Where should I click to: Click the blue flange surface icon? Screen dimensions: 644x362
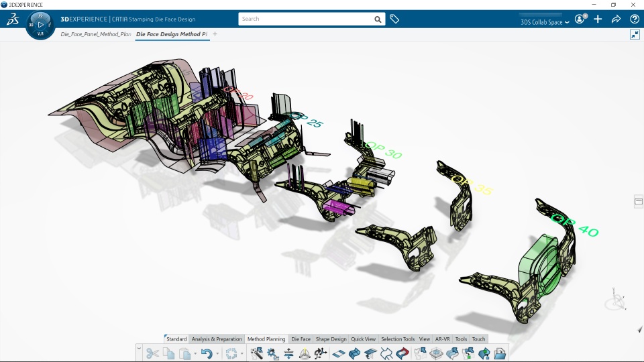[370, 353]
